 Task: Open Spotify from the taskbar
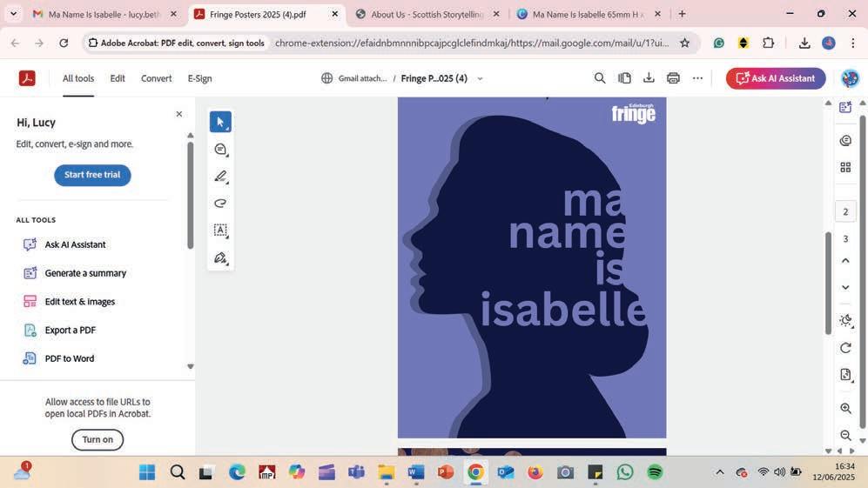click(x=655, y=472)
